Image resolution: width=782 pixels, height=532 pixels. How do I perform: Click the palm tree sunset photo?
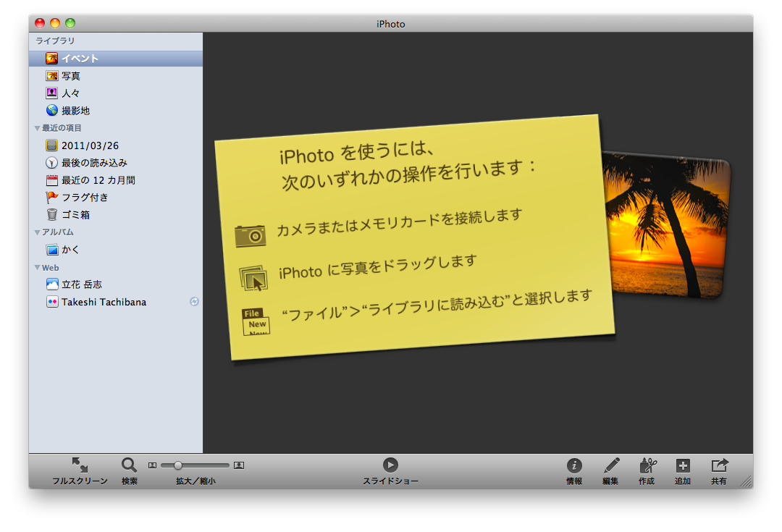pyautogui.click(x=666, y=224)
